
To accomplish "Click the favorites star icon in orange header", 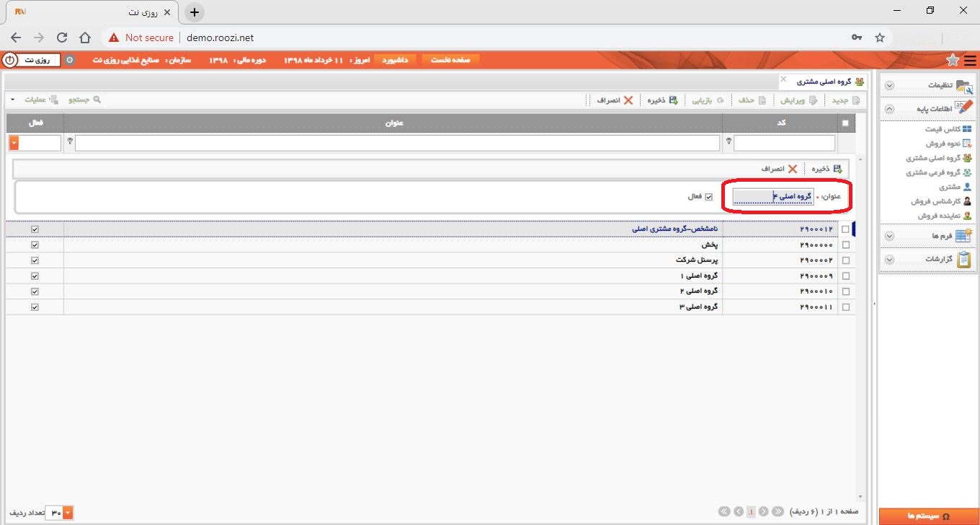I will coord(953,59).
